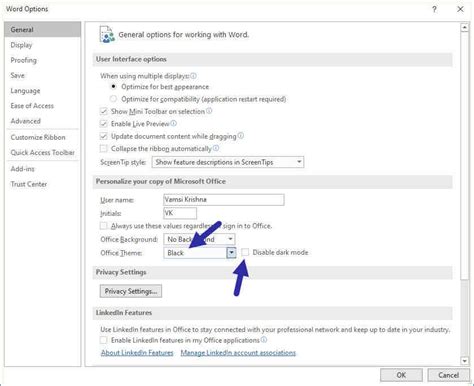Open the Proofing category

click(43, 60)
